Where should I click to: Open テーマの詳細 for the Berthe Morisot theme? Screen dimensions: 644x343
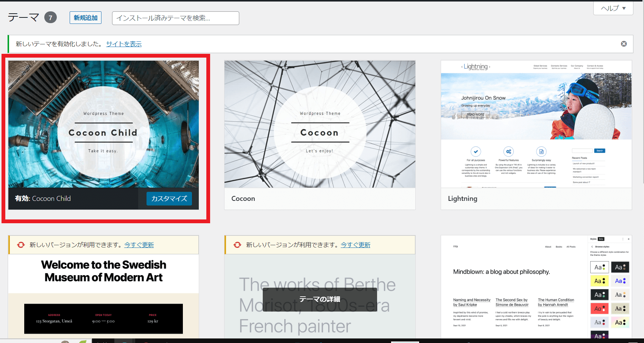coord(320,299)
